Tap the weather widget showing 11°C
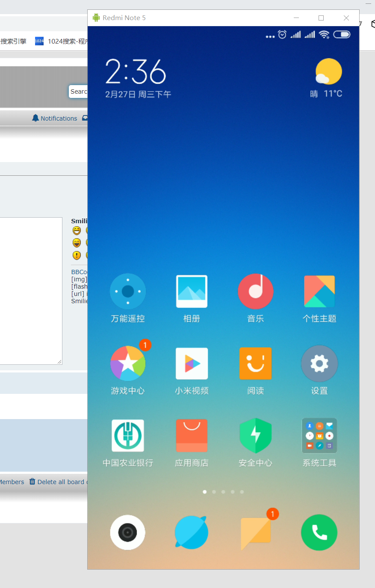 point(327,78)
